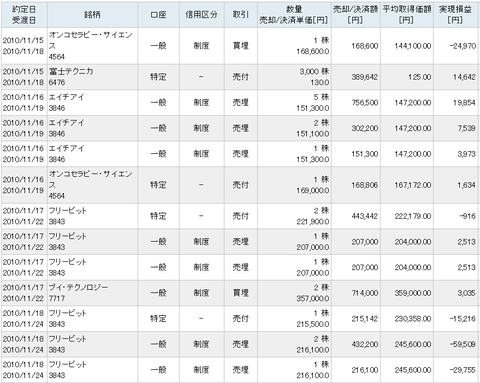Click the average acquisition price 167,172.00
Screen dimensions: 480x383
tap(413, 185)
